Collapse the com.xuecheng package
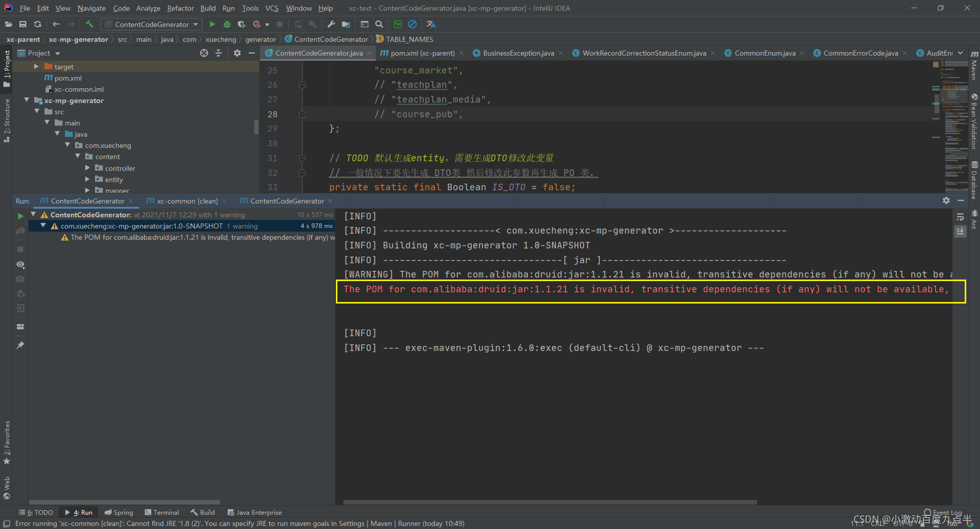 [x=67, y=145]
